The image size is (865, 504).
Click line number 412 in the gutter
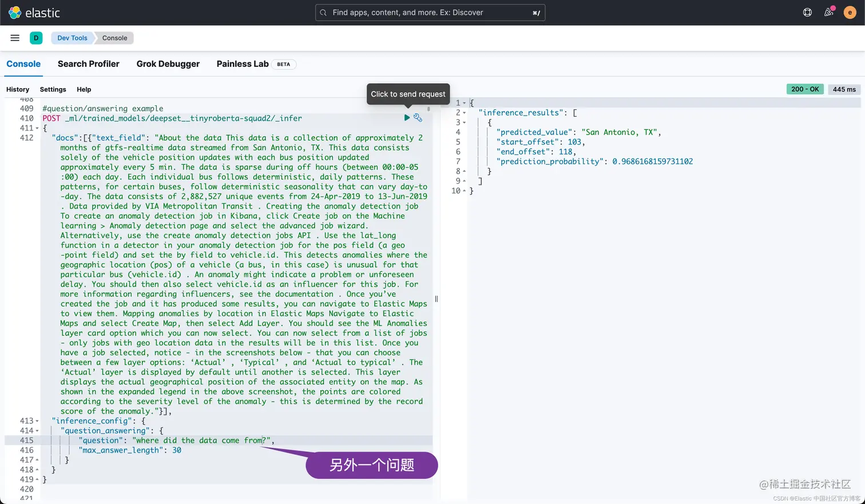click(26, 138)
